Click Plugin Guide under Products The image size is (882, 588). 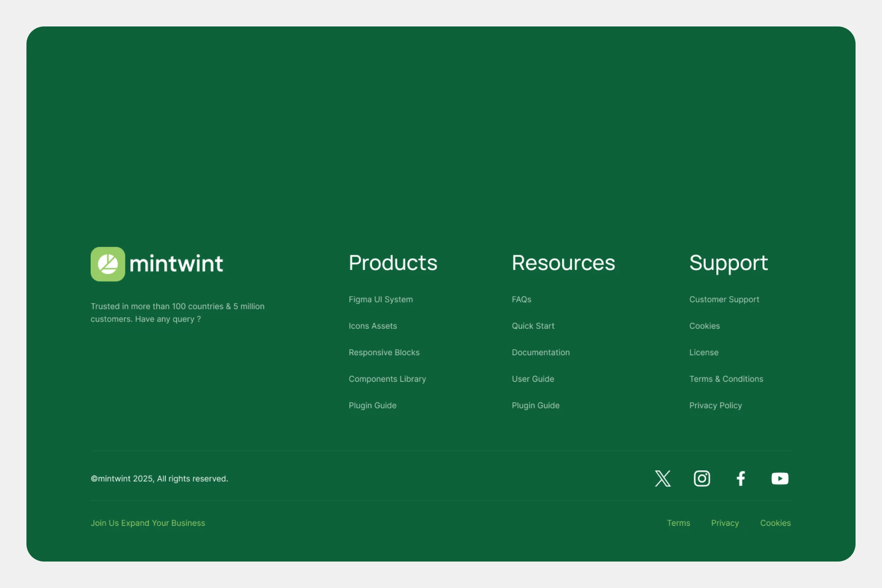pyautogui.click(x=372, y=405)
